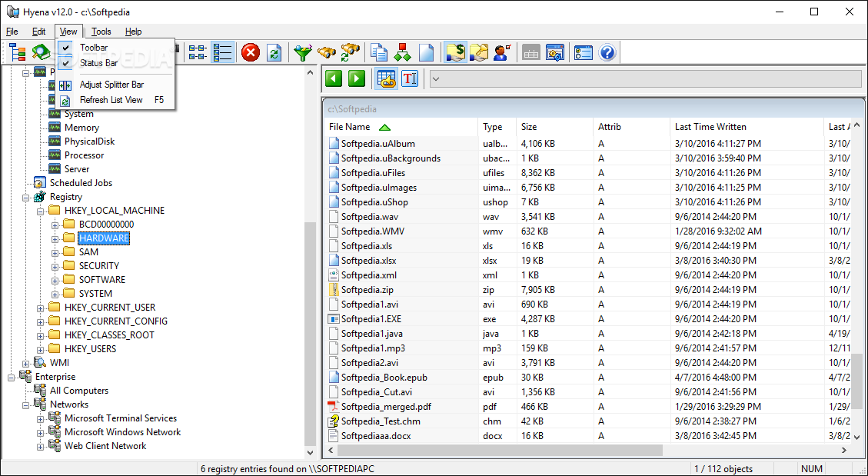This screenshot has width=868, height=476.
Task: Click the hierarchy chart icon
Action: click(402, 52)
